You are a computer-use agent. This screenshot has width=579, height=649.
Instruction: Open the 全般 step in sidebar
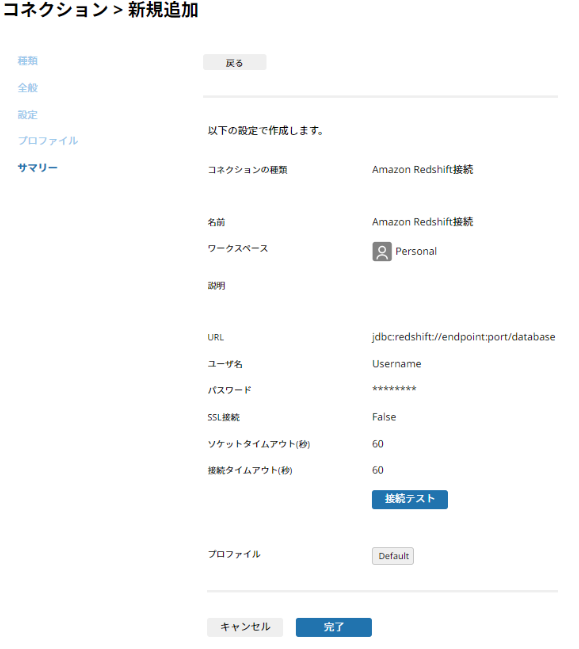(28, 88)
